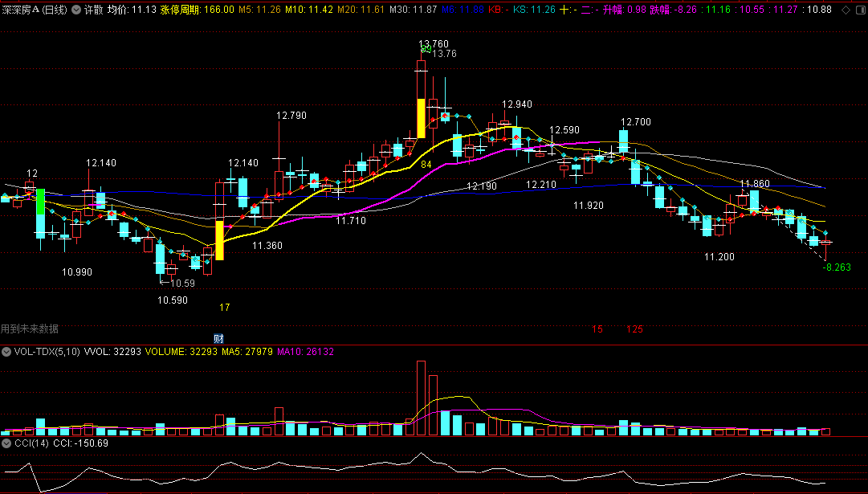Viewport: 868px width, 494px height.
Task: Click the VVOL: 32293 readout
Action: coord(112,352)
